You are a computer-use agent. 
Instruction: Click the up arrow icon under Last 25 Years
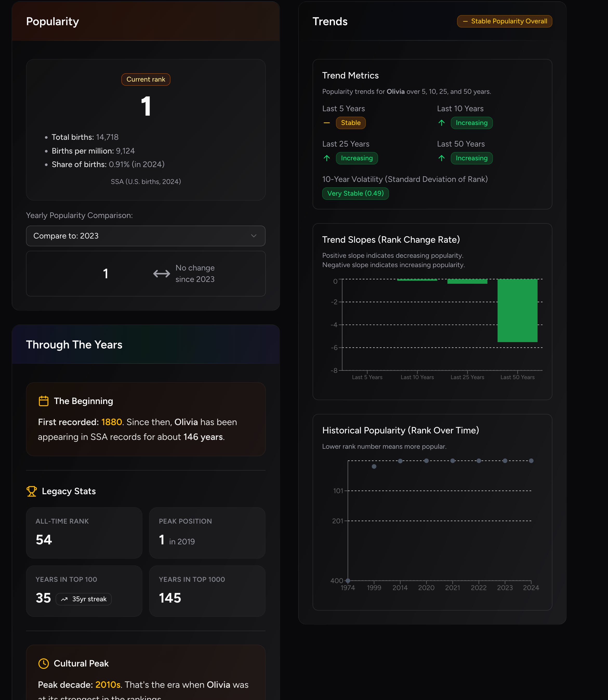pyautogui.click(x=327, y=158)
